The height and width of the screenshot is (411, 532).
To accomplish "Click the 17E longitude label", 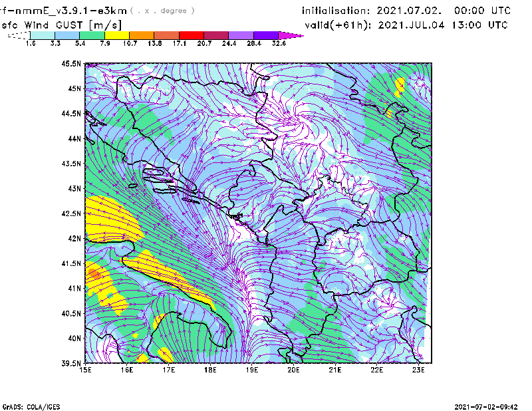I will [169, 370].
